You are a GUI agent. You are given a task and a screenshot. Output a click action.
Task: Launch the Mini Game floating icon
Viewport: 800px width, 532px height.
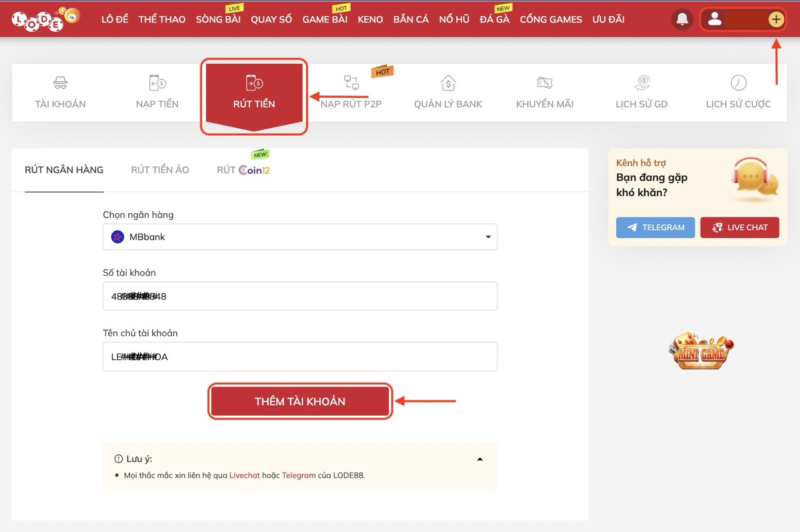pos(700,351)
